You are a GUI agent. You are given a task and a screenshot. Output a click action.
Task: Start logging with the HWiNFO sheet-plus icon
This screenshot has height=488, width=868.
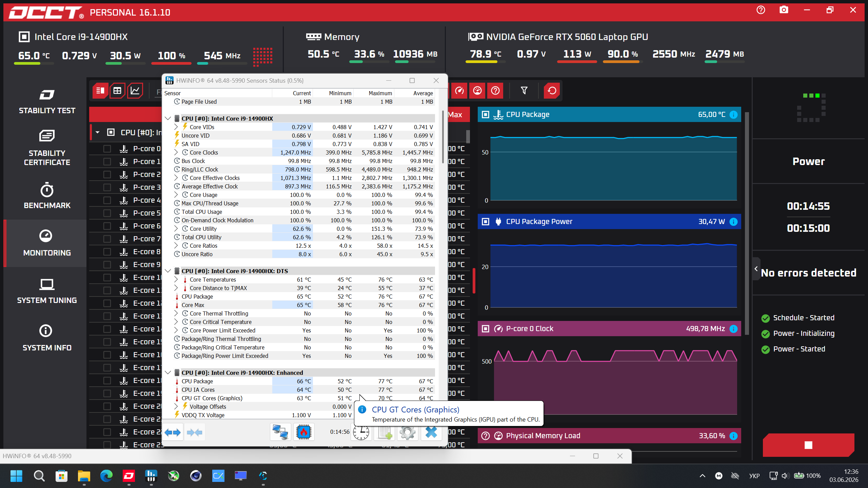(385, 433)
